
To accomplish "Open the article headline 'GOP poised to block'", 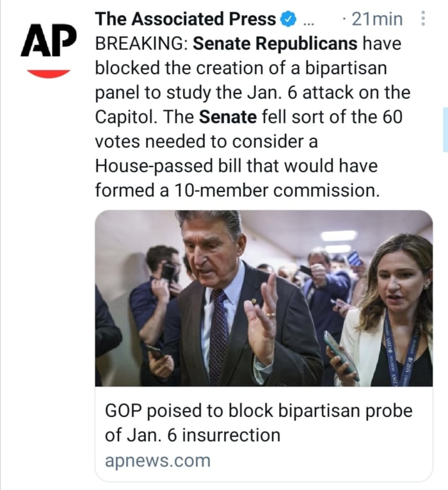I will [x=259, y=412].
